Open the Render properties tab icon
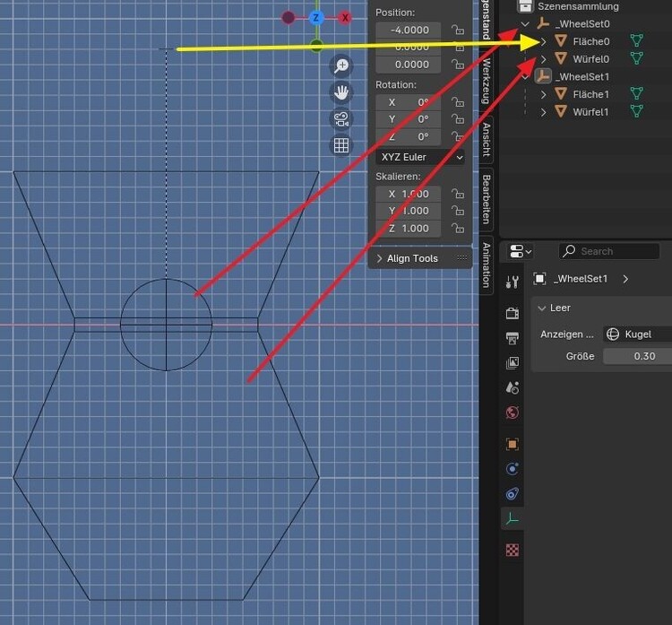Image resolution: width=672 pixels, height=625 pixels. pyautogui.click(x=513, y=313)
